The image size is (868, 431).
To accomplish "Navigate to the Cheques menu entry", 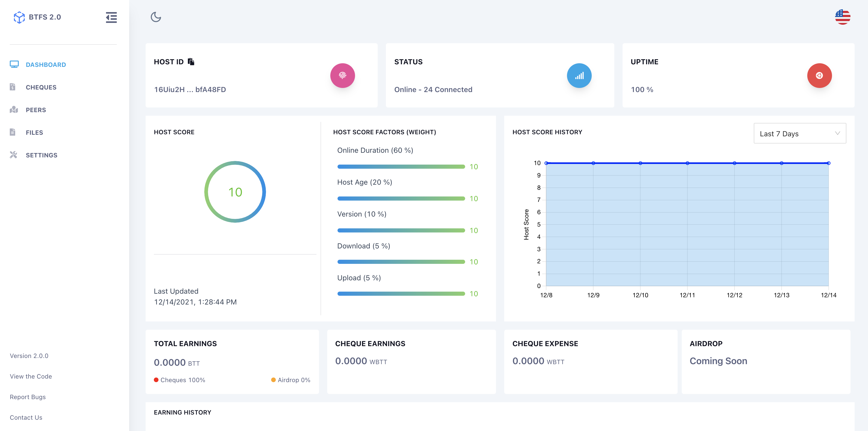I will [x=41, y=87].
